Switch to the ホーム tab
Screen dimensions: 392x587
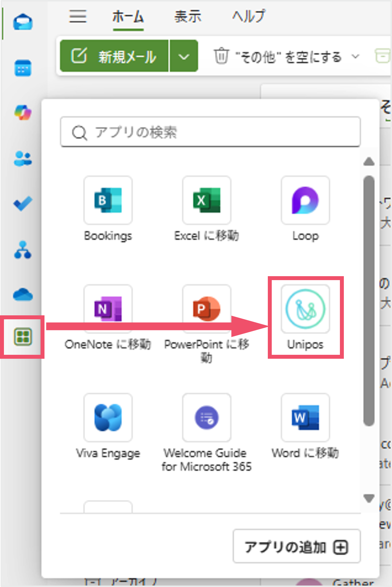pyautogui.click(x=128, y=16)
